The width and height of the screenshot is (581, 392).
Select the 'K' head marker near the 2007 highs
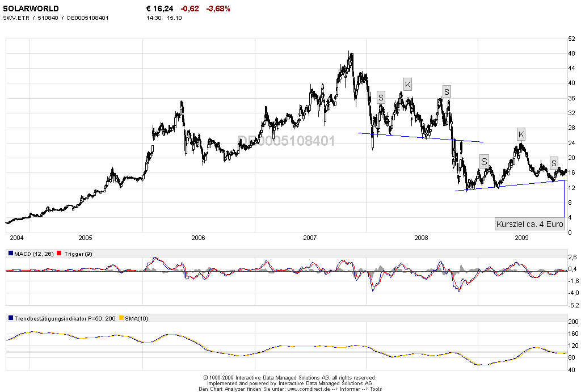click(x=407, y=85)
